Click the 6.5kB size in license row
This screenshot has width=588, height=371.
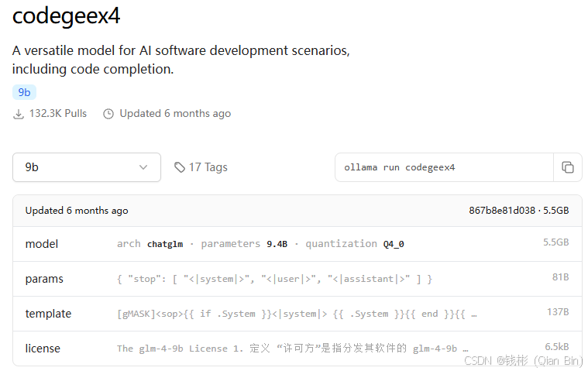(x=556, y=347)
